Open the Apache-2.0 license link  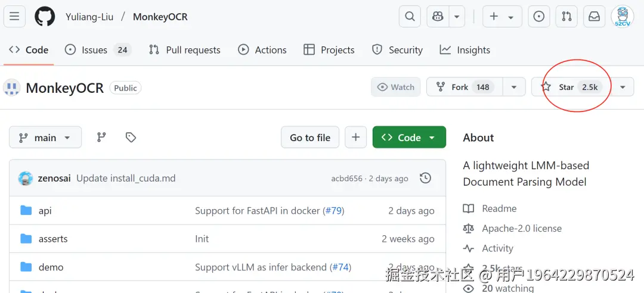coord(522,228)
